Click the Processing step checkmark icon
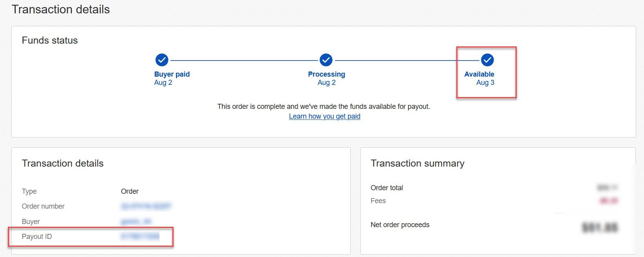 pos(326,60)
